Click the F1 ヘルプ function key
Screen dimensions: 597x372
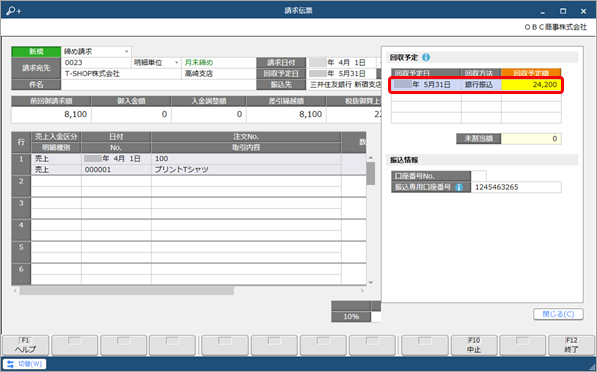tap(26, 345)
